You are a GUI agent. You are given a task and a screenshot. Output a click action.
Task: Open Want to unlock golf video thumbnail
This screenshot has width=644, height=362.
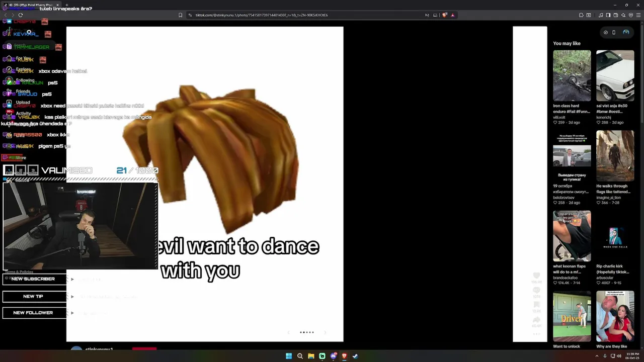coord(572,317)
